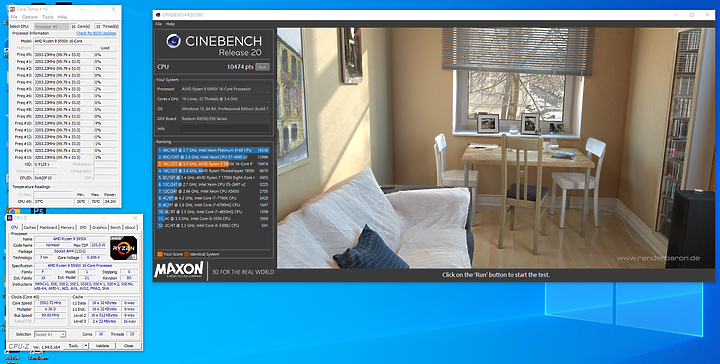Image resolution: width=720 pixels, height=364 pixels.
Task: Click the Freq #10 load percentage
Action: [105, 123]
